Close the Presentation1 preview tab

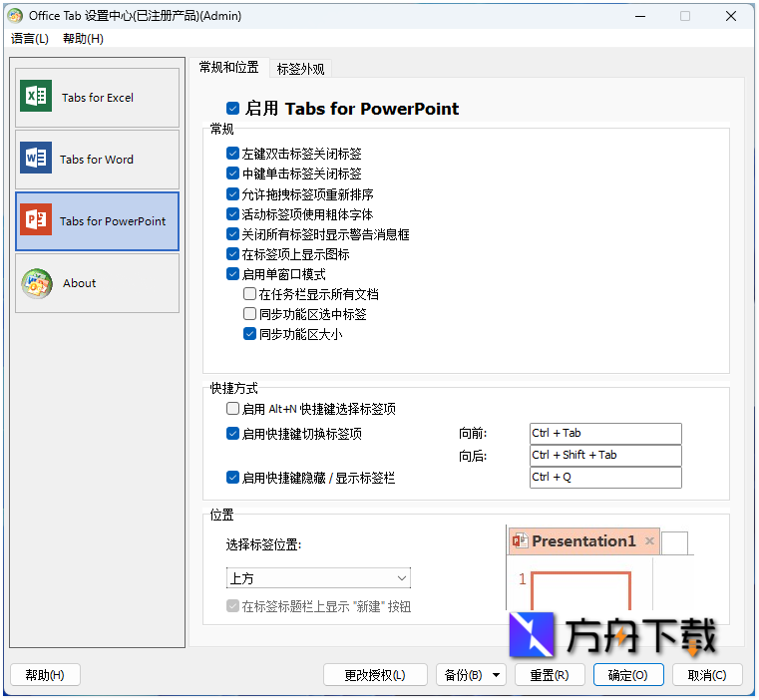(649, 540)
